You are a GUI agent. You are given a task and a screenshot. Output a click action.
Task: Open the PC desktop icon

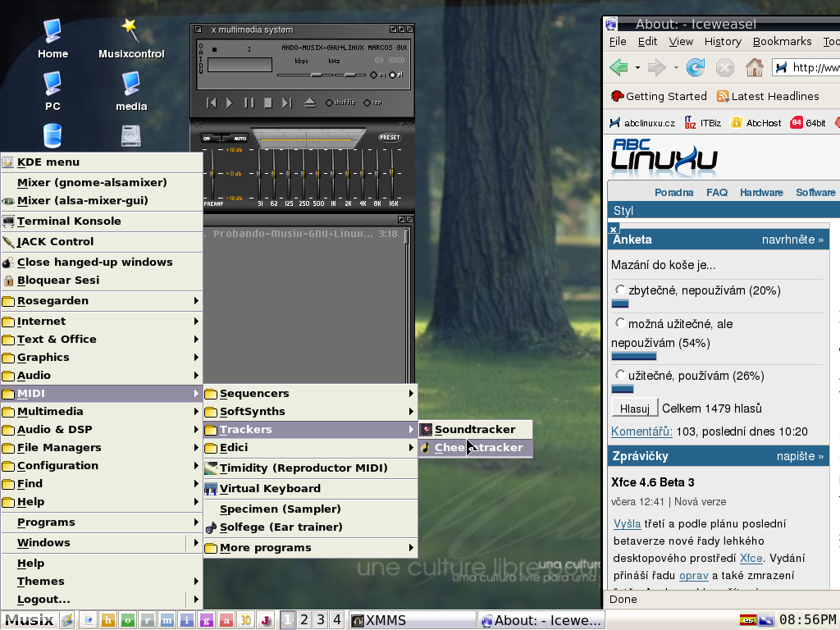pos(52,91)
